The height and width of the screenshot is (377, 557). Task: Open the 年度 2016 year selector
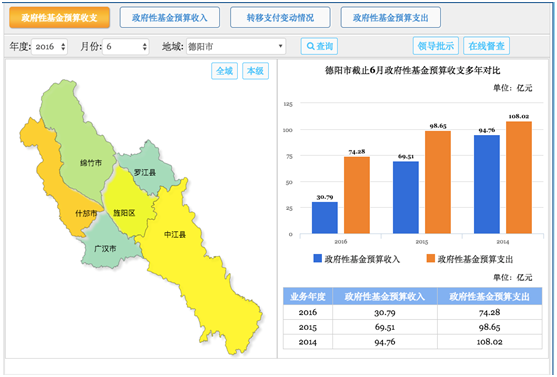(x=49, y=47)
